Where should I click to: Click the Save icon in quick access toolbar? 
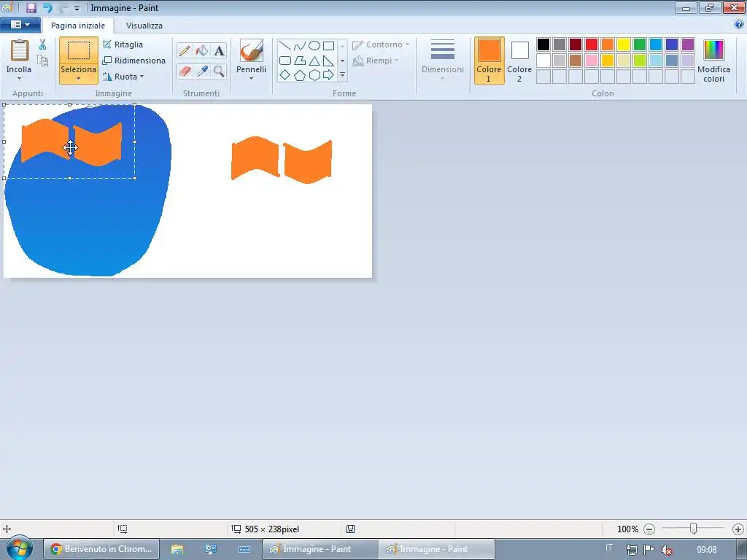(31, 7)
